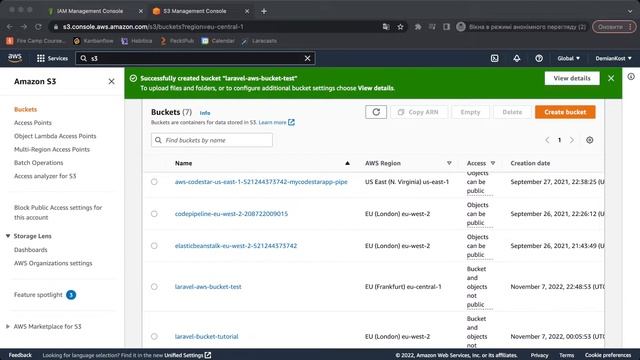Click the Find buckets by name field
This screenshot has width=640, height=360.
coord(212,140)
